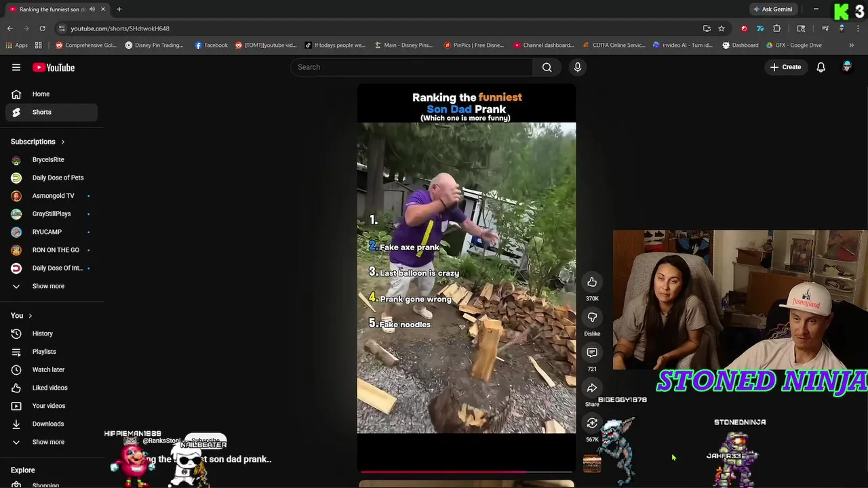The image size is (868, 488).
Task: Go to Home in the sidebar
Action: (x=52, y=94)
